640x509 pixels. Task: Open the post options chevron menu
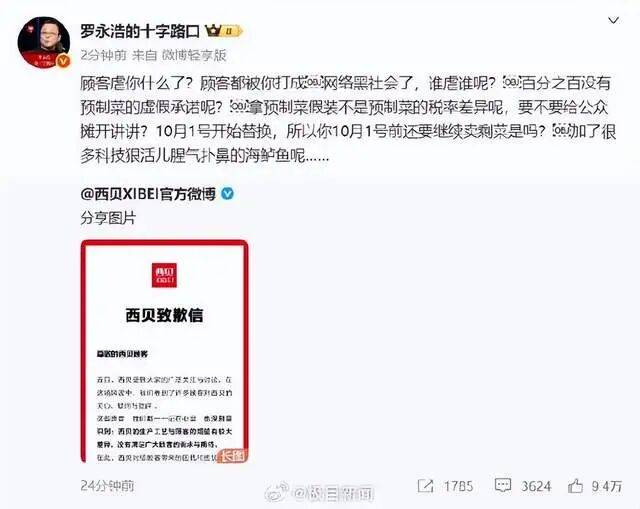[613, 20]
